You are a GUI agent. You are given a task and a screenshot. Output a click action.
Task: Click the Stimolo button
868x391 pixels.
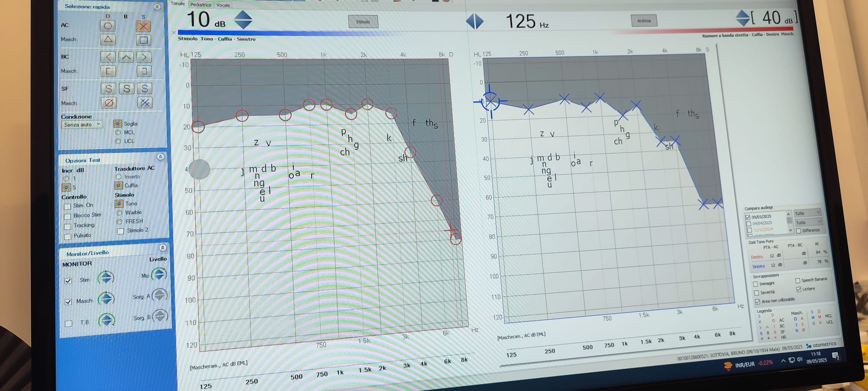(x=363, y=22)
